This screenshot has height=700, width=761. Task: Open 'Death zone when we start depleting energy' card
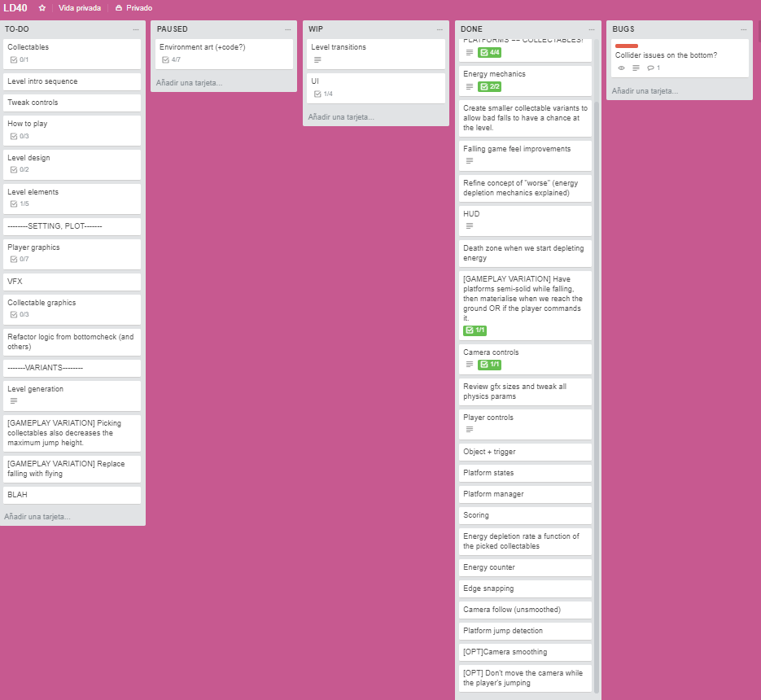click(525, 253)
